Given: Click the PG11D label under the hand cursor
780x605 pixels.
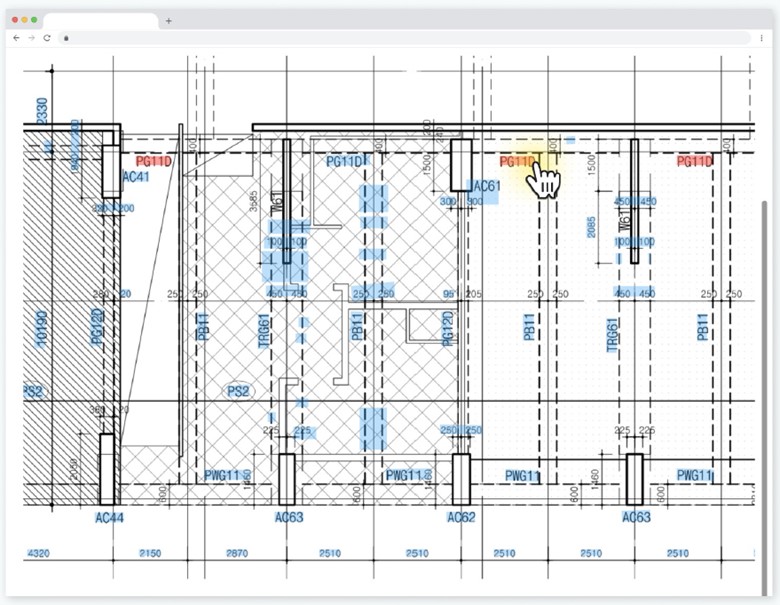Looking at the screenshot, I should (517, 162).
